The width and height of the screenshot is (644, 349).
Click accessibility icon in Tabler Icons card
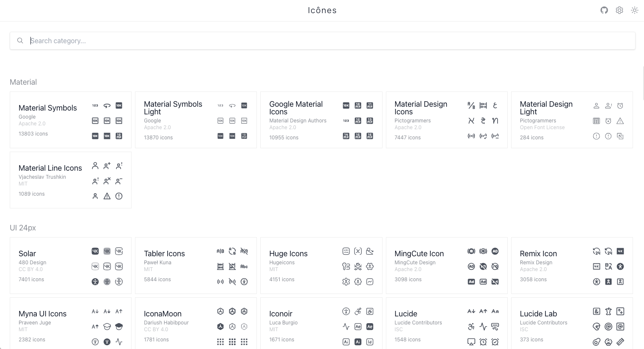244,282
